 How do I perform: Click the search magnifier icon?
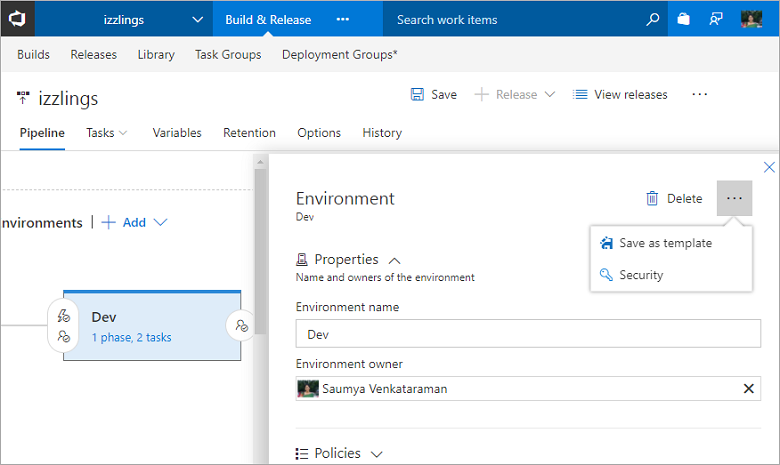click(x=653, y=19)
